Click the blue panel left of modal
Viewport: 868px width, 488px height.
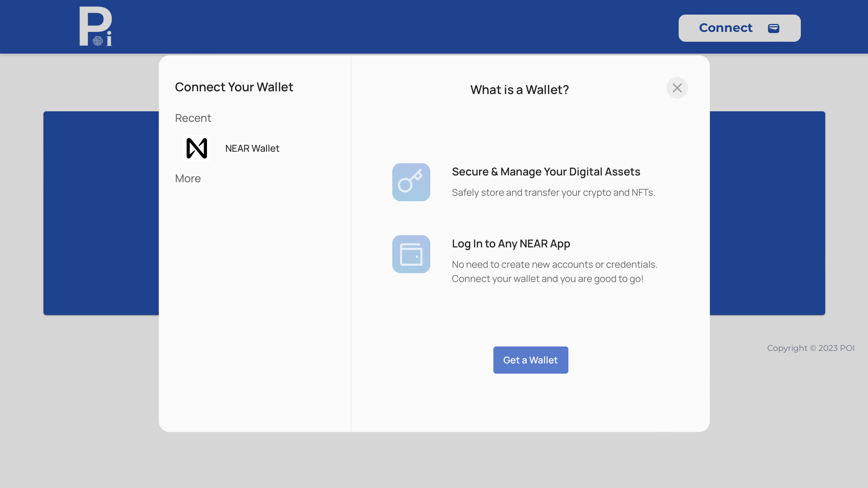click(x=101, y=213)
